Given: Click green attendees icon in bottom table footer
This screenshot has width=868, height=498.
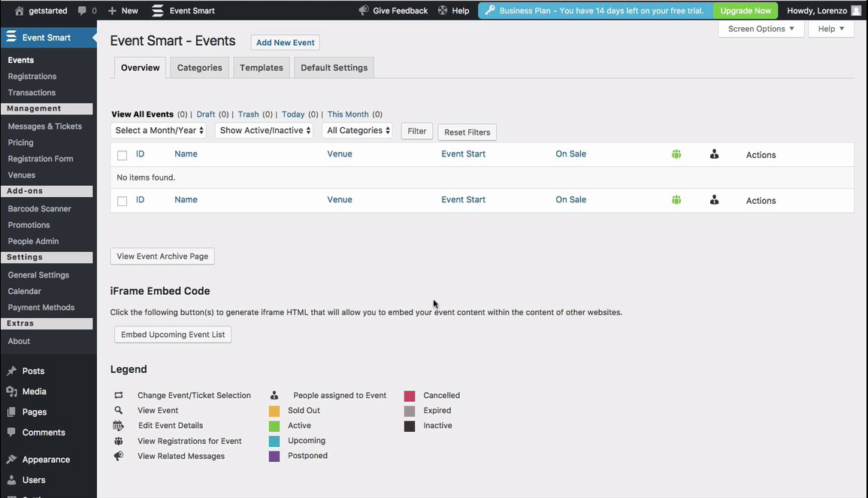Looking at the screenshot, I should 676,200.
